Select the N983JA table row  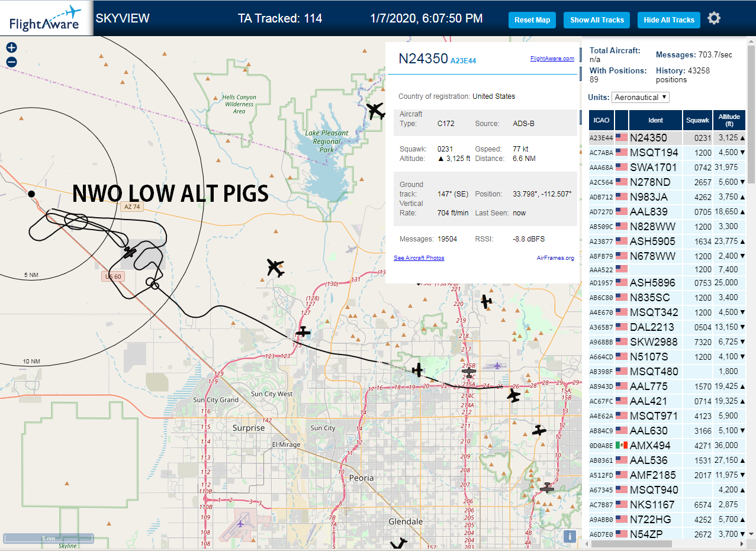click(668, 196)
